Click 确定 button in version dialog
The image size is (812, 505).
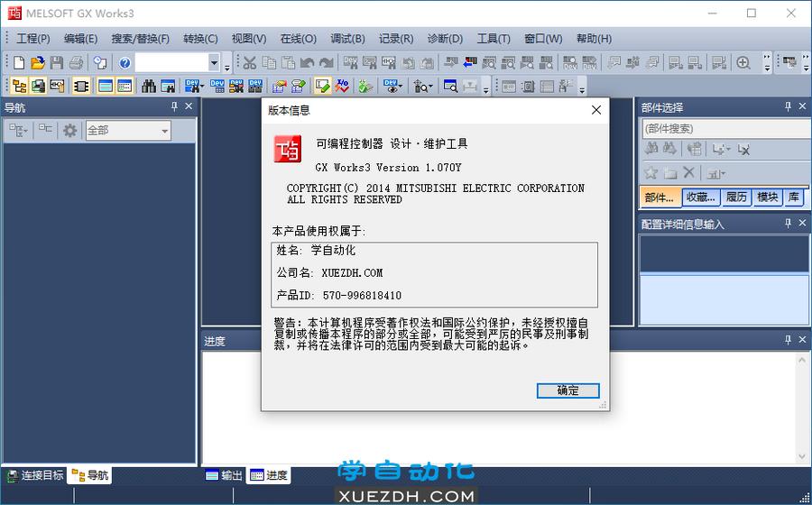pos(567,390)
